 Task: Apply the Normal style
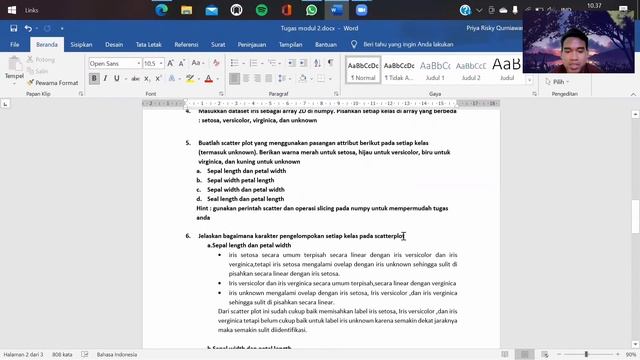pyautogui.click(x=363, y=70)
